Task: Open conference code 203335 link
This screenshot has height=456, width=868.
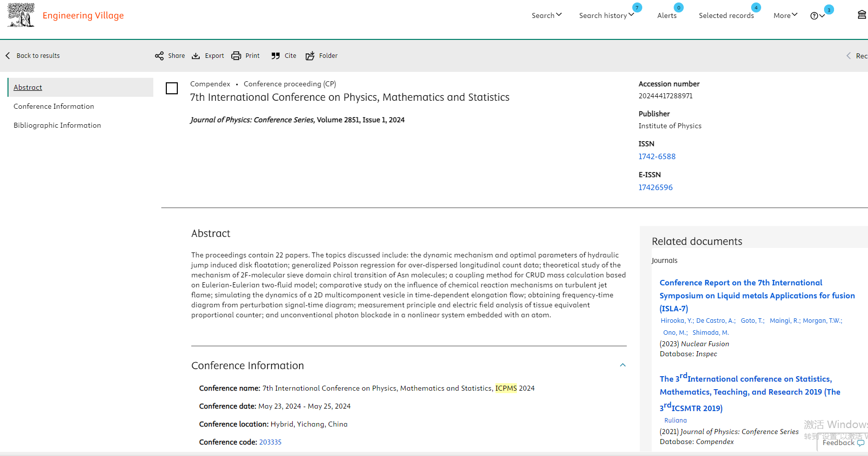Action: coord(270,442)
